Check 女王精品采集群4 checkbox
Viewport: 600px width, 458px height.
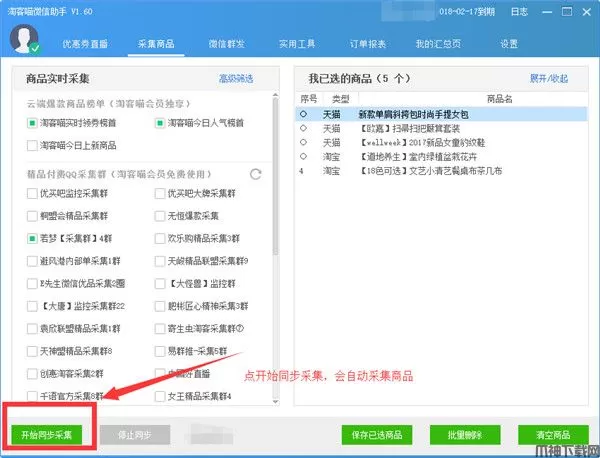(x=160, y=396)
